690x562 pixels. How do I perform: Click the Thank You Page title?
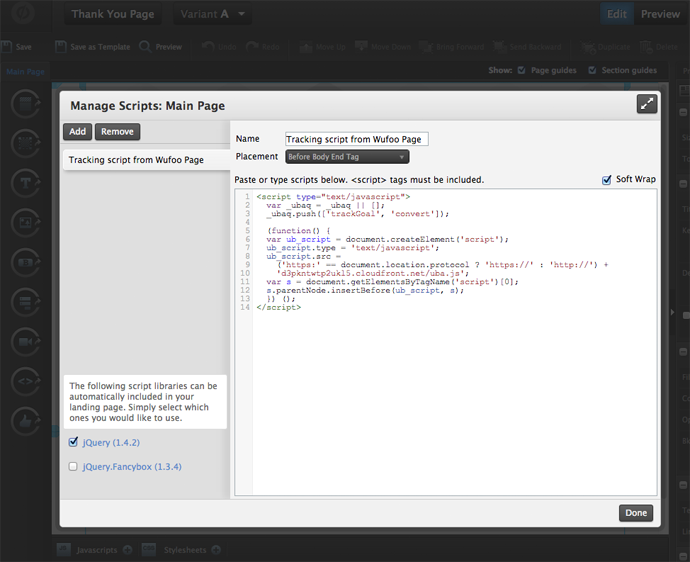[x=113, y=14]
